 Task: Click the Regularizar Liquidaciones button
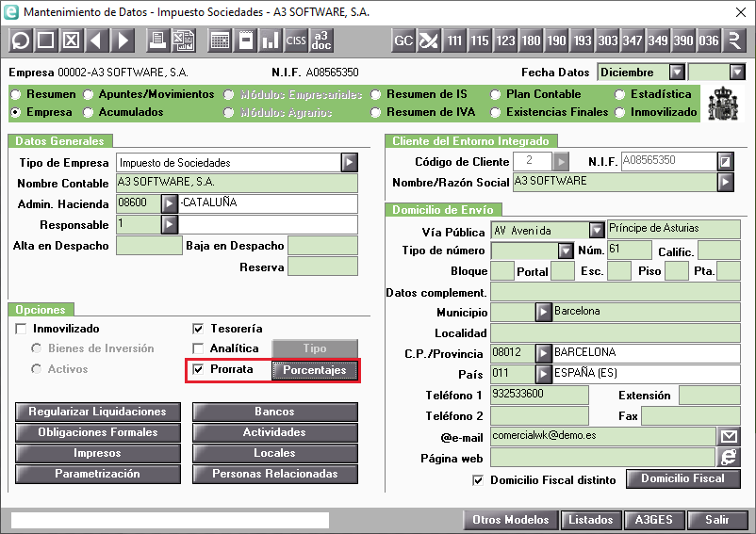point(98,412)
